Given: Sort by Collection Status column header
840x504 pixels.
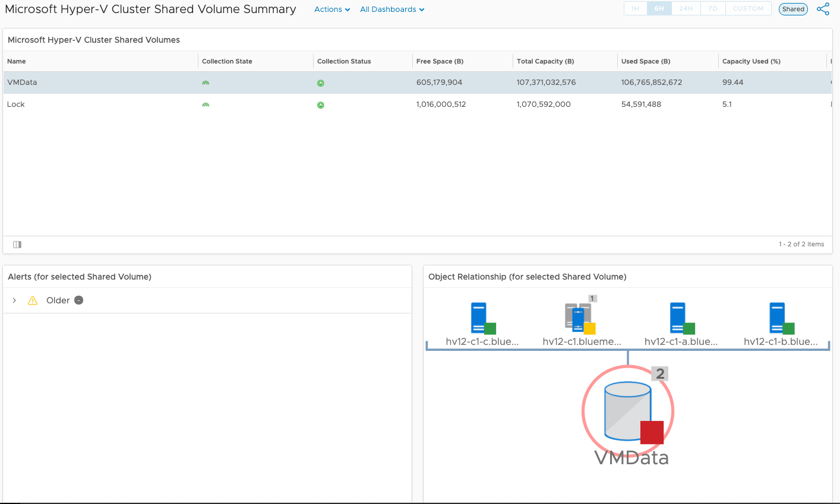Looking at the screenshot, I should click(x=344, y=61).
